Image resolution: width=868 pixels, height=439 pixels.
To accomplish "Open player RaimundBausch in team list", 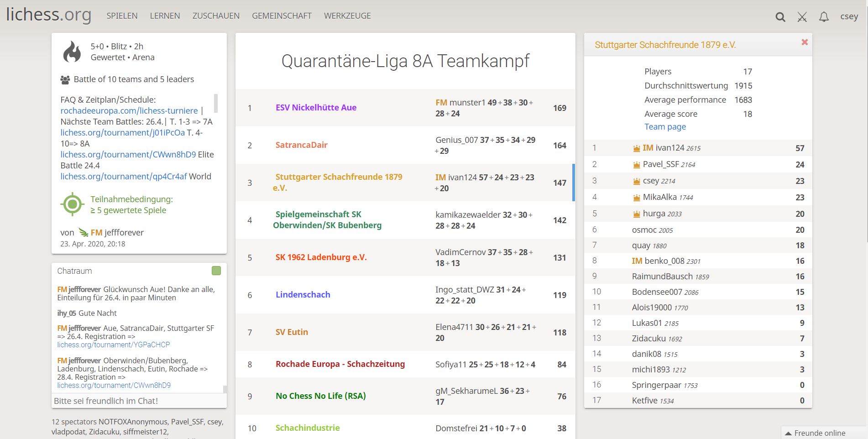I will click(670, 277).
